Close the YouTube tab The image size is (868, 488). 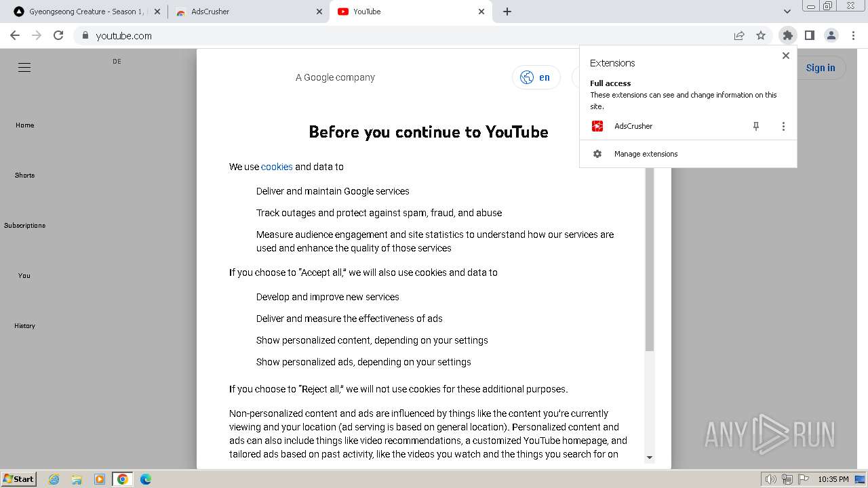[481, 12]
